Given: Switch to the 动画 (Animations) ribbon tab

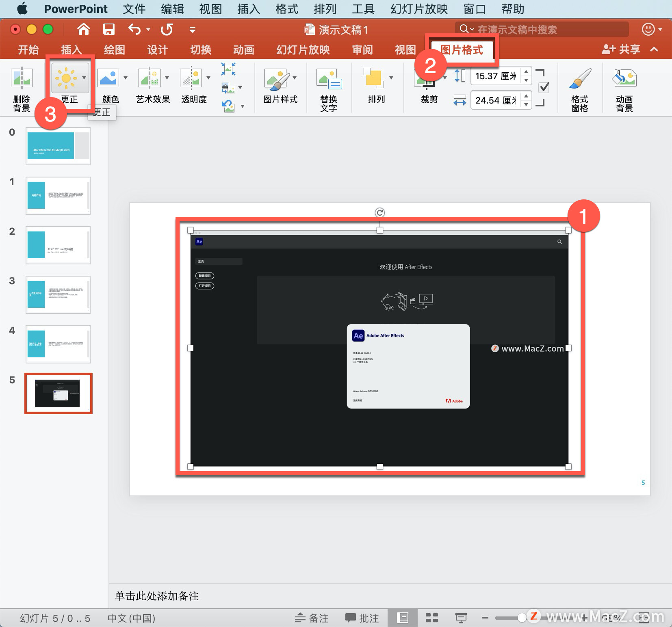Looking at the screenshot, I should click(244, 50).
